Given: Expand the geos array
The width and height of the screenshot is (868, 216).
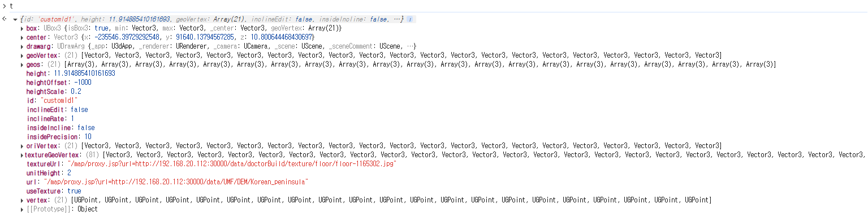Looking at the screenshot, I should [22, 64].
